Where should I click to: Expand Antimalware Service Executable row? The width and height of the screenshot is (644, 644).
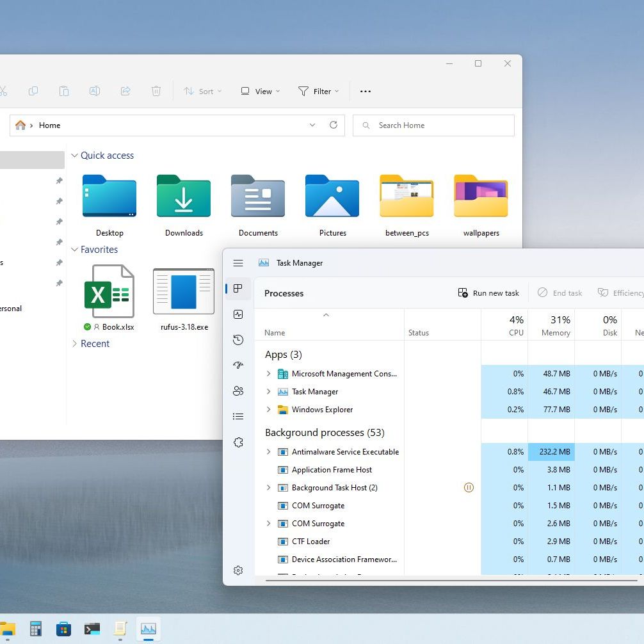pos(268,451)
